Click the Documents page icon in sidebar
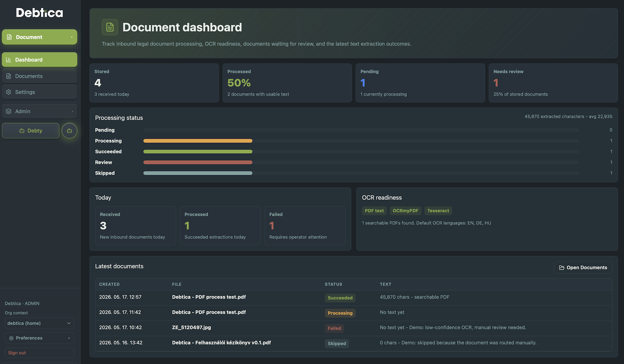Screen dimensions: 624x364 coord(9,76)
